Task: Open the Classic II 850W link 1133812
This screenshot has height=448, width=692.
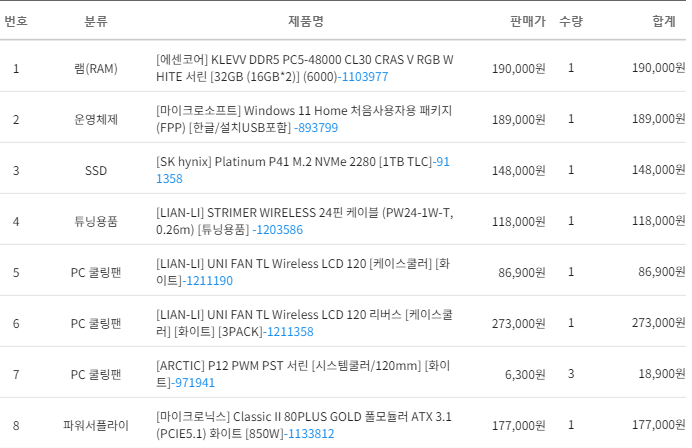Action: tap(310, 433)
